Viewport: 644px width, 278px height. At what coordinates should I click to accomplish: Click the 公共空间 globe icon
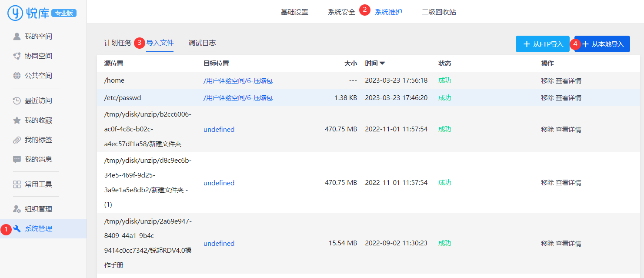point(17,76)
